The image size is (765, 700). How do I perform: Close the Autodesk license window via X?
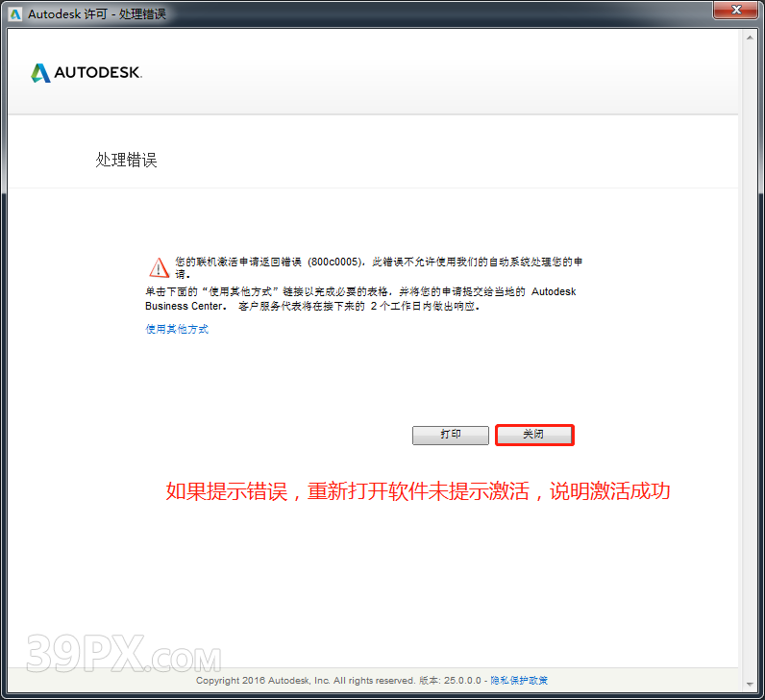tap(736, 10)
